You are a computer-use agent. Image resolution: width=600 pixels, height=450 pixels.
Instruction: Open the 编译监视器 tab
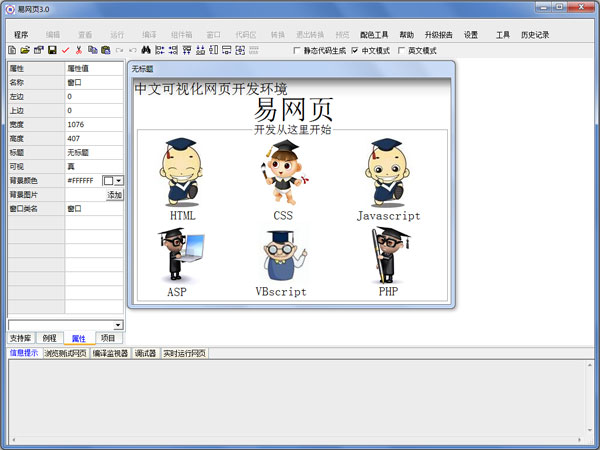(x=111, y=353)
